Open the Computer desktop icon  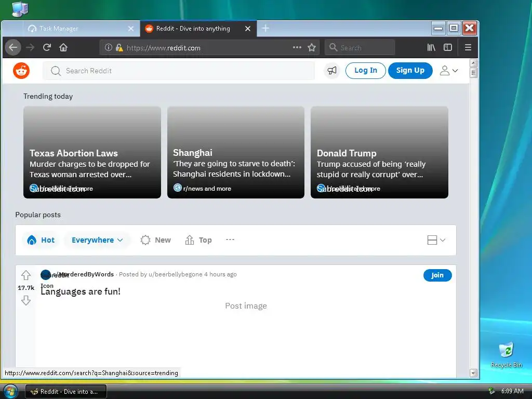coord(20,9)
